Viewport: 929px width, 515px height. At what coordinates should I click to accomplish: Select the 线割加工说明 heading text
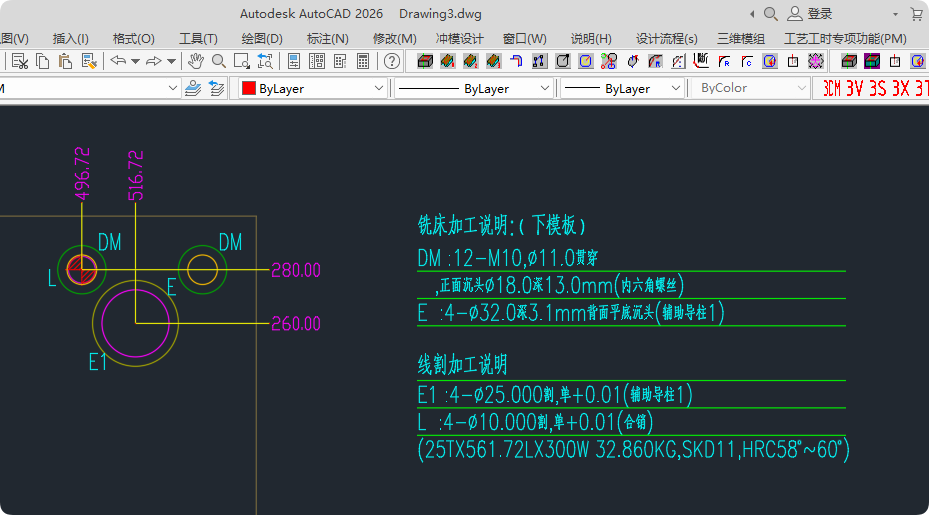coord(463,364)
